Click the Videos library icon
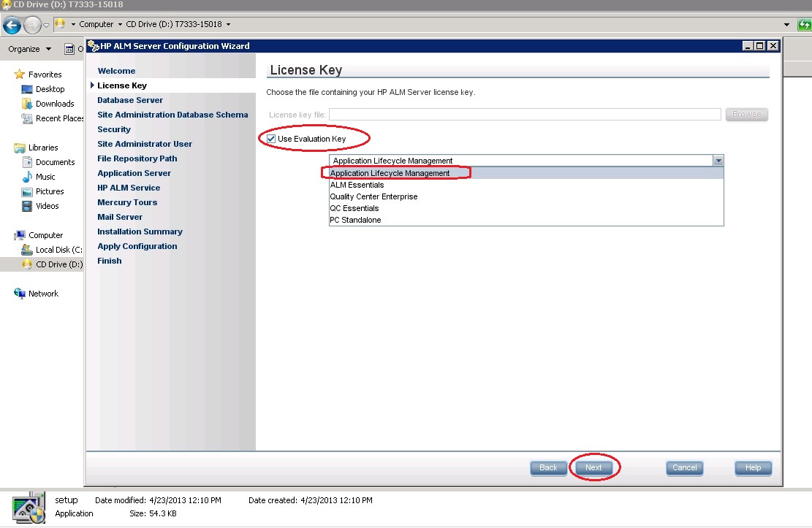Viewport: 812px width, 528px height. click(27, 206)
